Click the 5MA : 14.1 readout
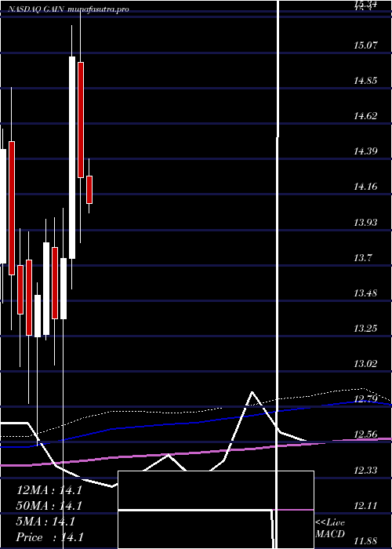The image size is (392, 549). pyautogui.click(x=45, y=522)
